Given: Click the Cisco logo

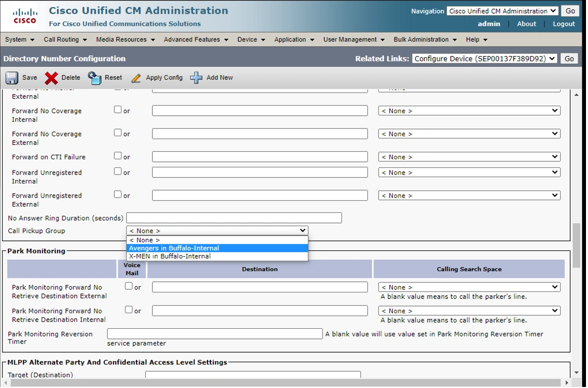Looking at the screenshot, I should [x=25, y=16].
